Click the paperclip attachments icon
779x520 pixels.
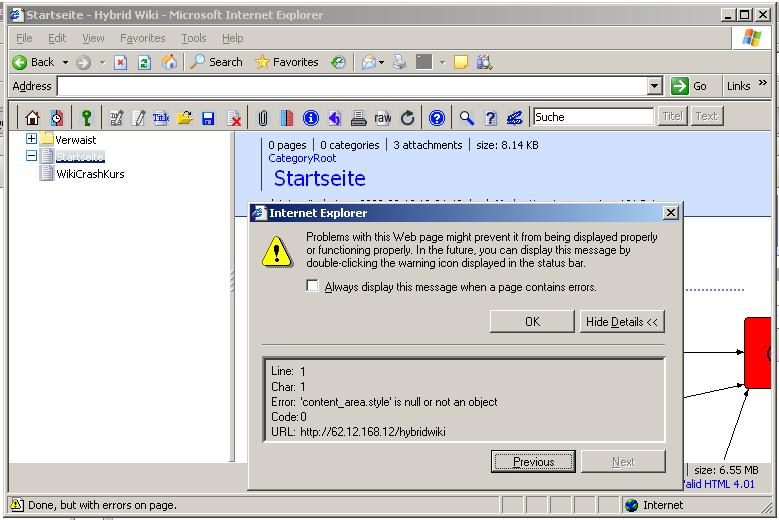pos(264,118)
